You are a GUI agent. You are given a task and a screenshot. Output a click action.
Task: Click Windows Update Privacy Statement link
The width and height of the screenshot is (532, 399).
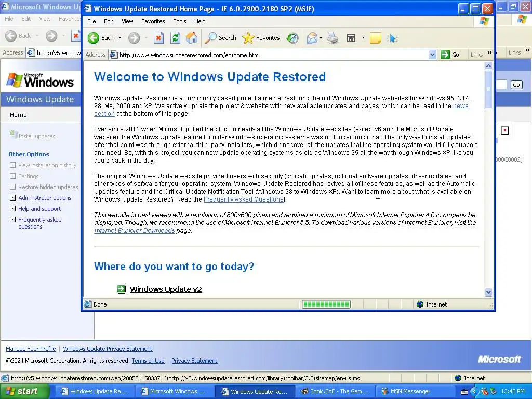point(108,349)
